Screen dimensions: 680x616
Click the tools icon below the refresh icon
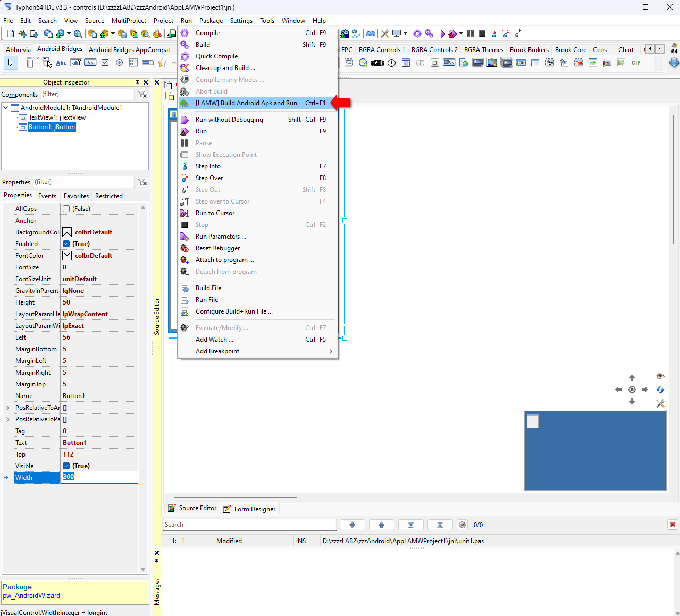(x=660, y=403)
